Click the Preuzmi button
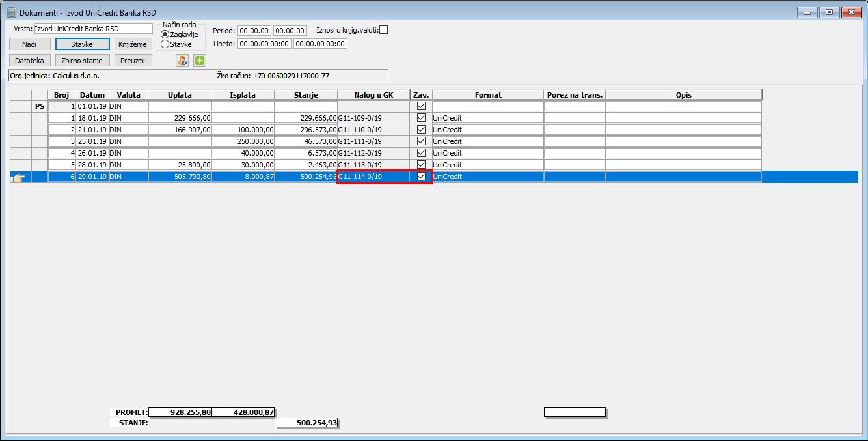868x441 pixels. coord(133,61)
